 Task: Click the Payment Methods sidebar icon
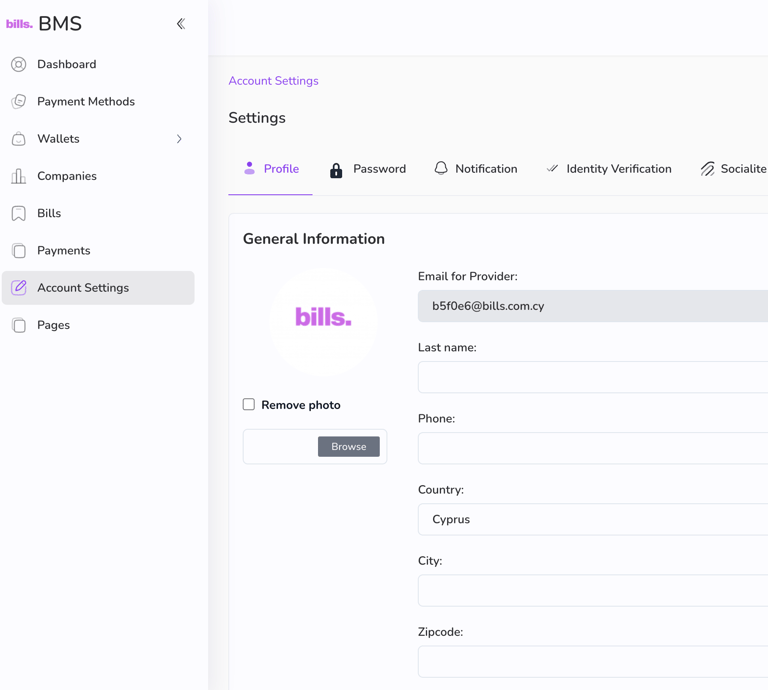coord(19,101)
